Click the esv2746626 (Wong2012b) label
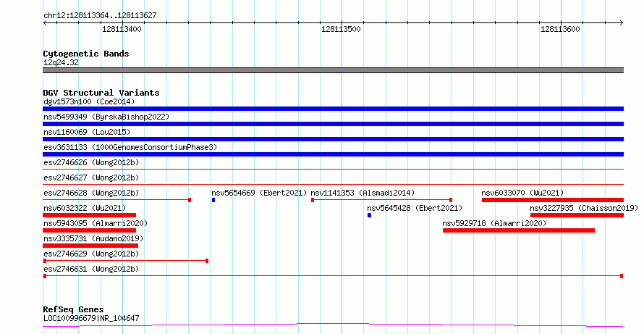644x334 pixels. (91, 162)
